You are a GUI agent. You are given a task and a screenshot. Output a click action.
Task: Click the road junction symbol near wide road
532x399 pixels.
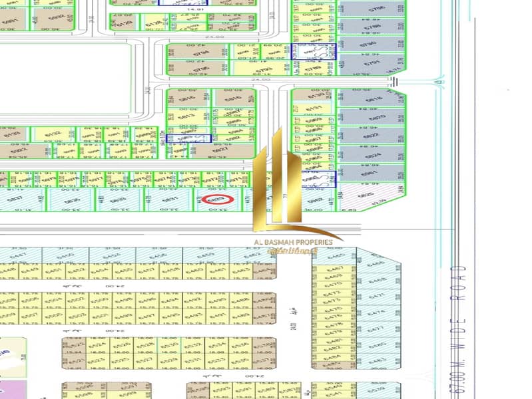tap(438, 83)
